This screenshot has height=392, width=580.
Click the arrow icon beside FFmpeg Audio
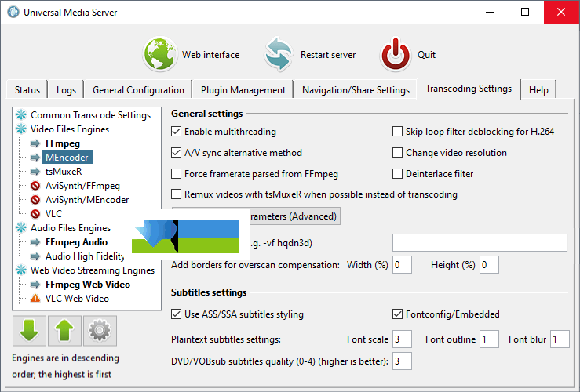[x=35, y=242]
